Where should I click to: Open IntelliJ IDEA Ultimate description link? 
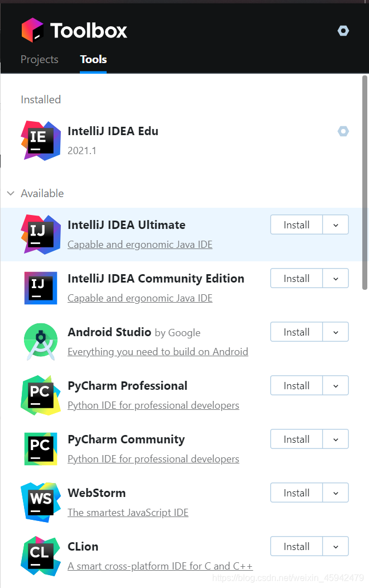[140, 245]
